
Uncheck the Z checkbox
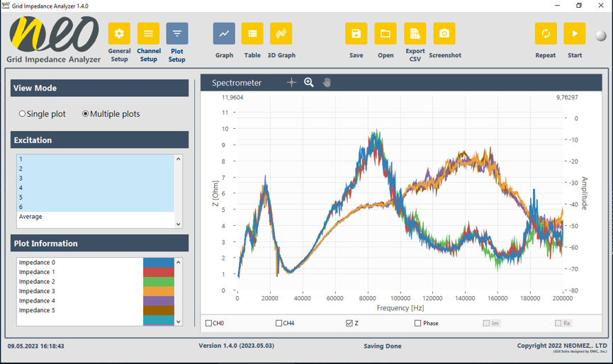tap(349, 324)
